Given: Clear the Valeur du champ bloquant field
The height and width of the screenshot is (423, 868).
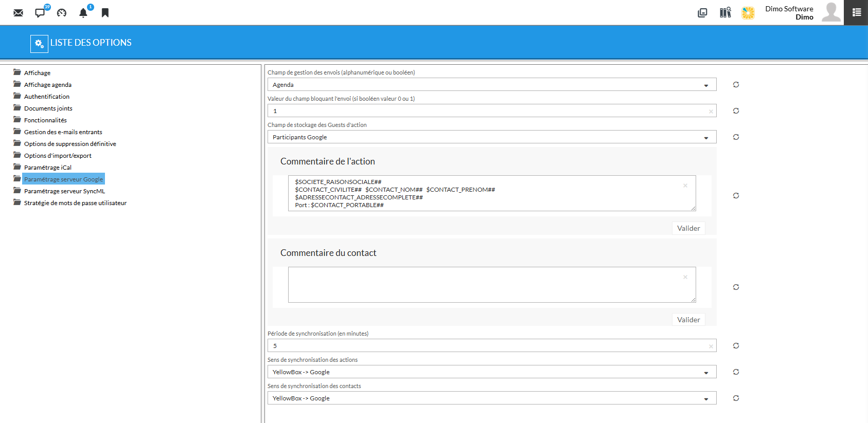Looking at the screenshot, I should [711, 112].
